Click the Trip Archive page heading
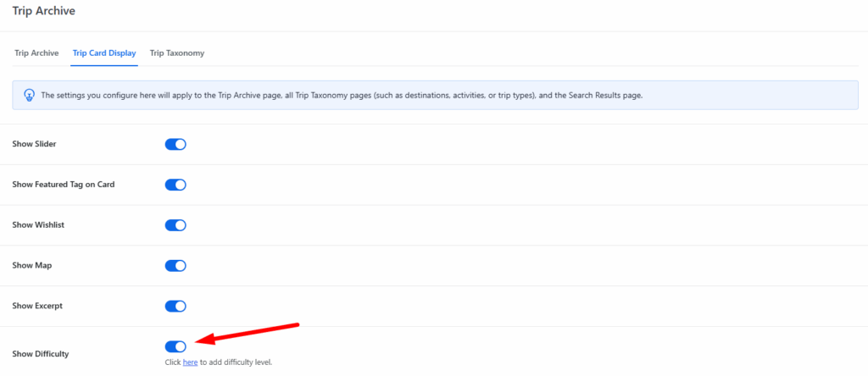The width and height of the screenshot is (868, 376). [x=42, y=11]
